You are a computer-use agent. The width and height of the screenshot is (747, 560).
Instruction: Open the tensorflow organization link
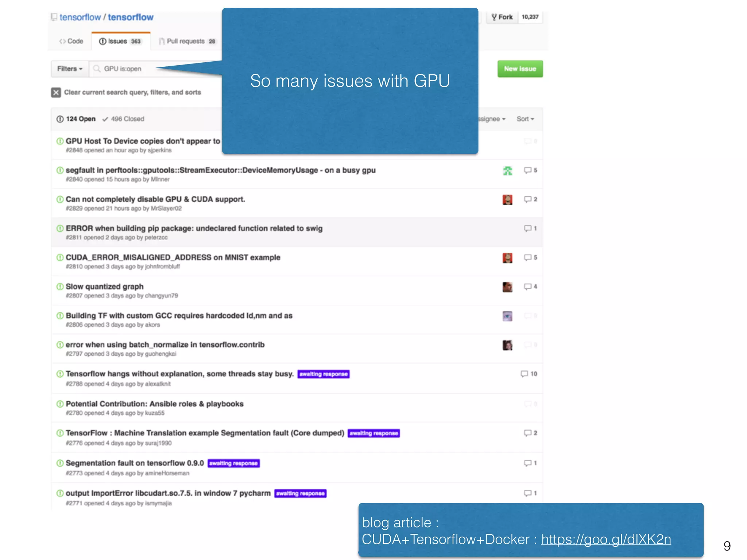click(80, 17)
